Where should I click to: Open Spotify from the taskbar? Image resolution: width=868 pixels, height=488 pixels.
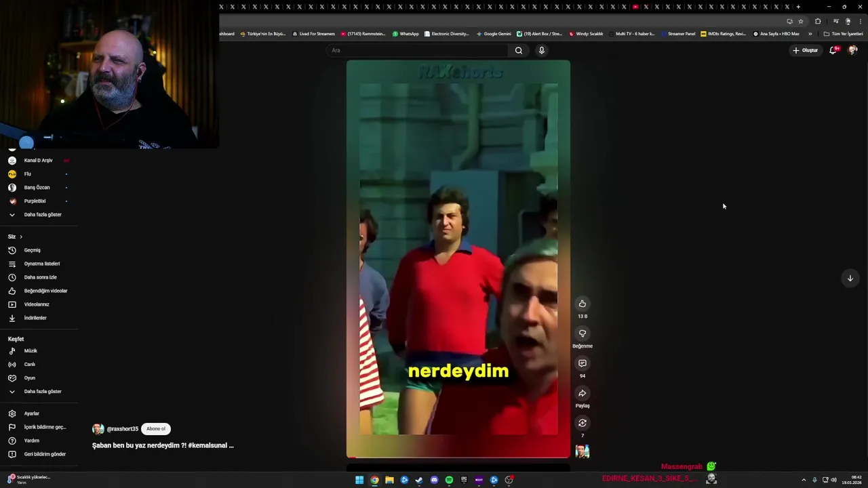point(449,480)
